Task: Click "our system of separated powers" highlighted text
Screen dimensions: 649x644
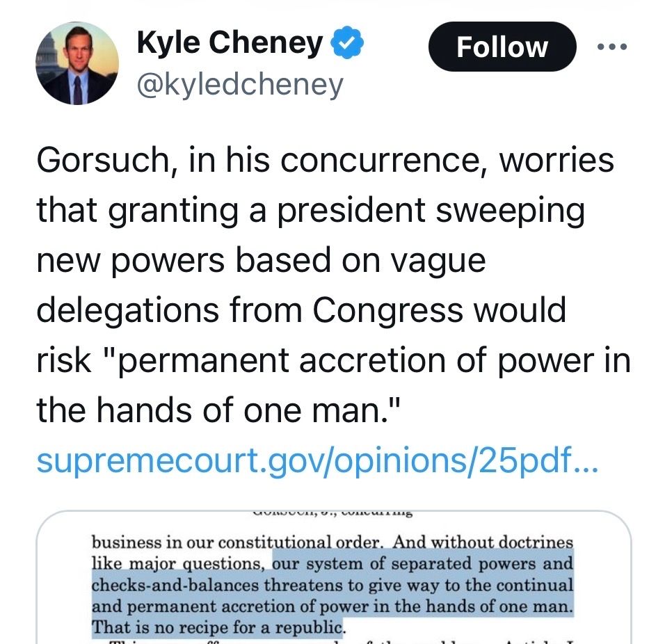Action: (423, 563)
